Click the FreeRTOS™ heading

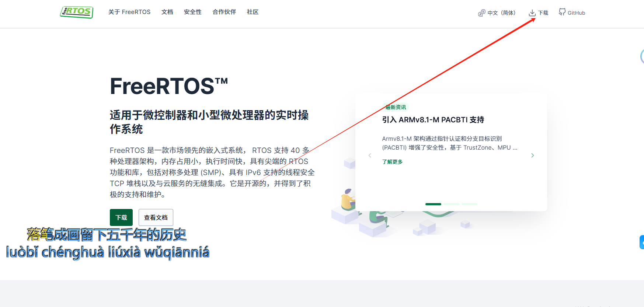(x=169, y=86)
